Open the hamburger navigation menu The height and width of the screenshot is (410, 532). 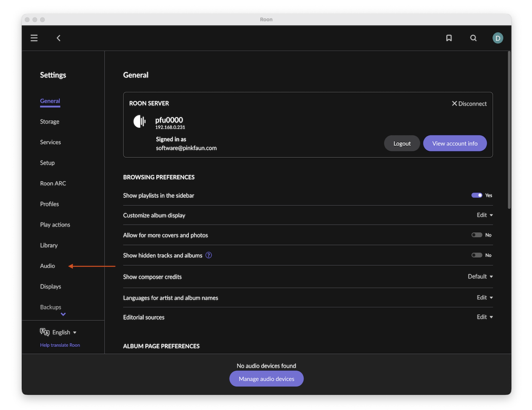(x=34, y=38)
